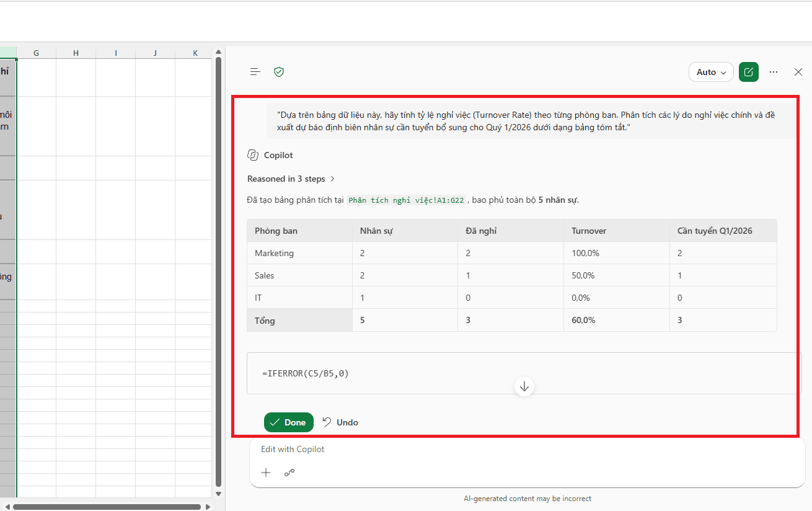Open the Phân tích nghỉ việc!A1:G22 reference
Screen dimensions: 812x511
pos(407,200)
